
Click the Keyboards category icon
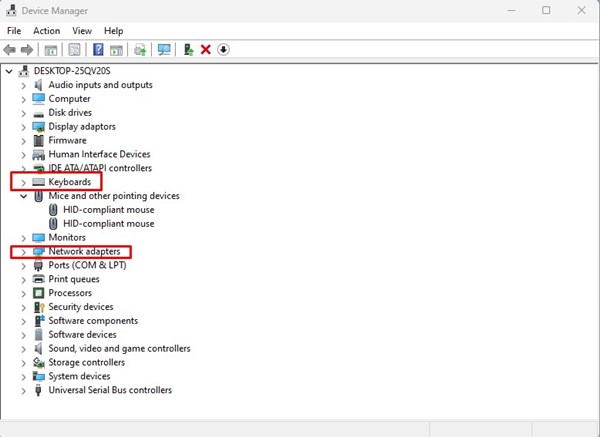pyautogui.click(x=38, y=182)
